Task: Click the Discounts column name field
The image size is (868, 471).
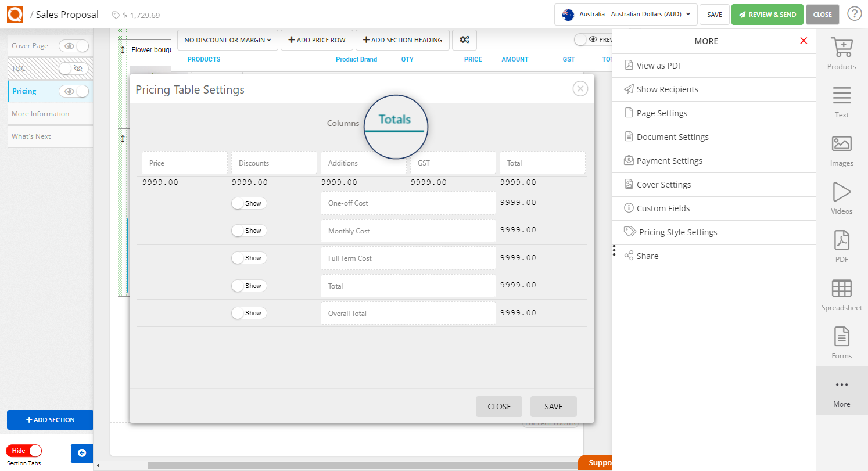Action: (274, 163)
